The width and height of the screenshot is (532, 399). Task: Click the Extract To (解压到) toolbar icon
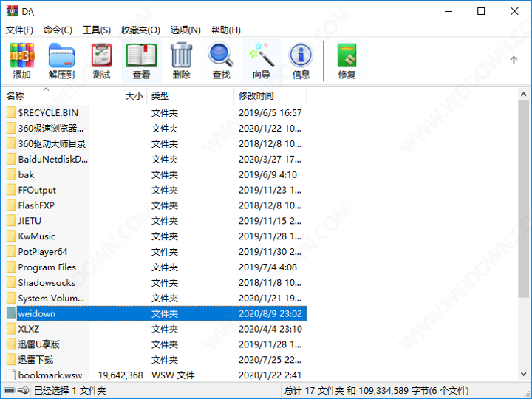coord(61,55)
